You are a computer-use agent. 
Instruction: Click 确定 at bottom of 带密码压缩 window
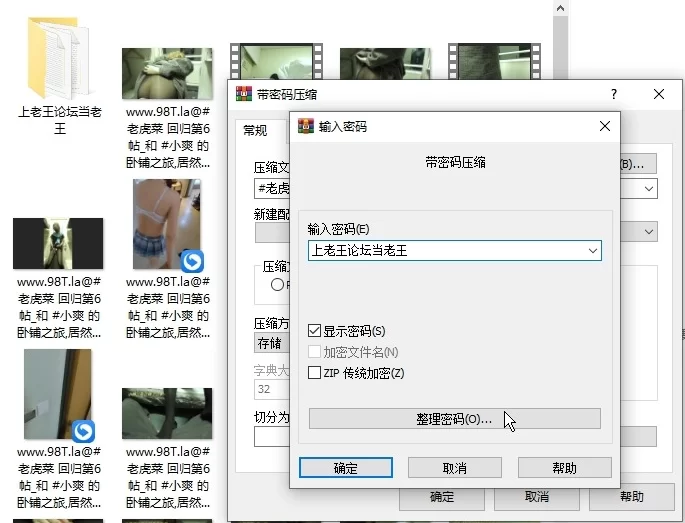point(442,497)
